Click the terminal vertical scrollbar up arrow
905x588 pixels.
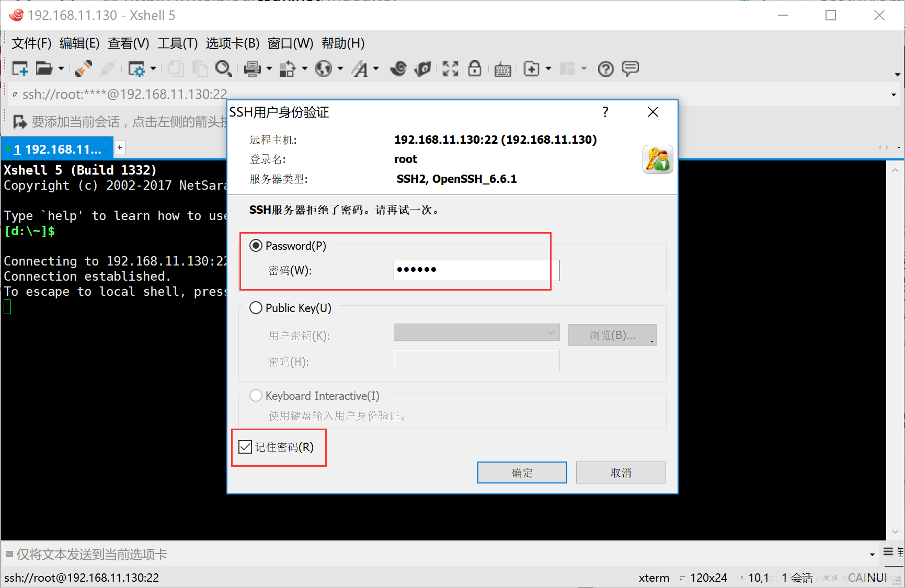coord(895,170)
